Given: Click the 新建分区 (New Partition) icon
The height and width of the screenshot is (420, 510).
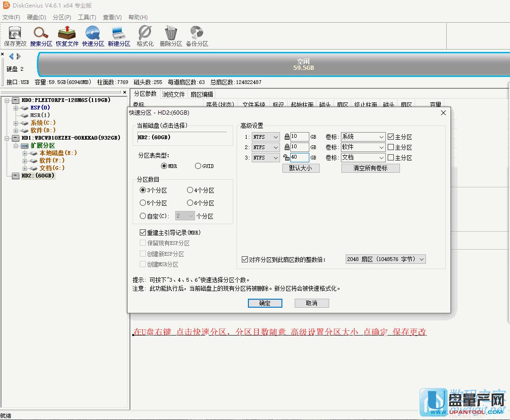Looking at the screenshot, I should click(x=119, y=34).
